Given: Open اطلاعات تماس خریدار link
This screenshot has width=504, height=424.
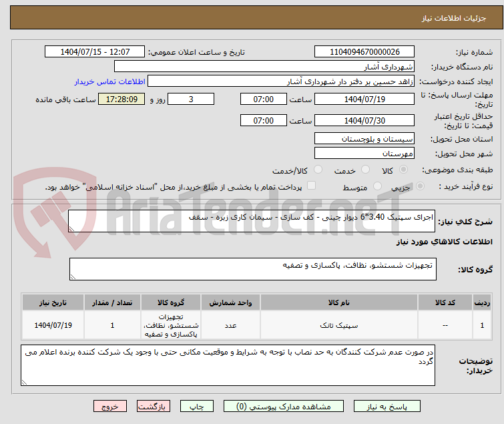Looking at the screenshot, I should [110, 81].
